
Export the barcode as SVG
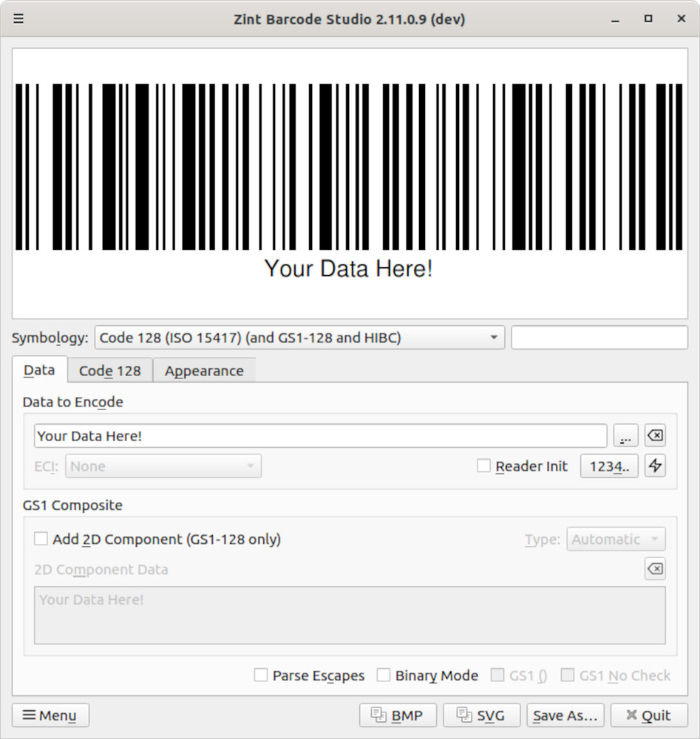(x=481, y=715)
